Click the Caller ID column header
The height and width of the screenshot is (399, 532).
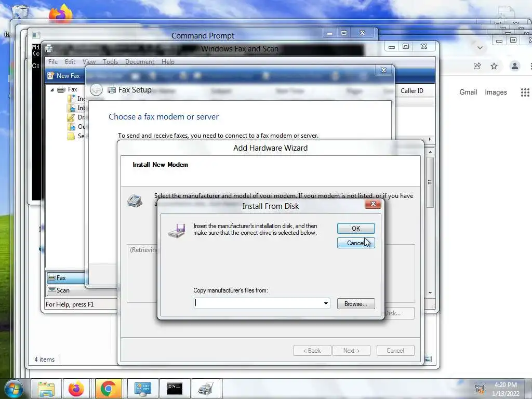point(412,91)
